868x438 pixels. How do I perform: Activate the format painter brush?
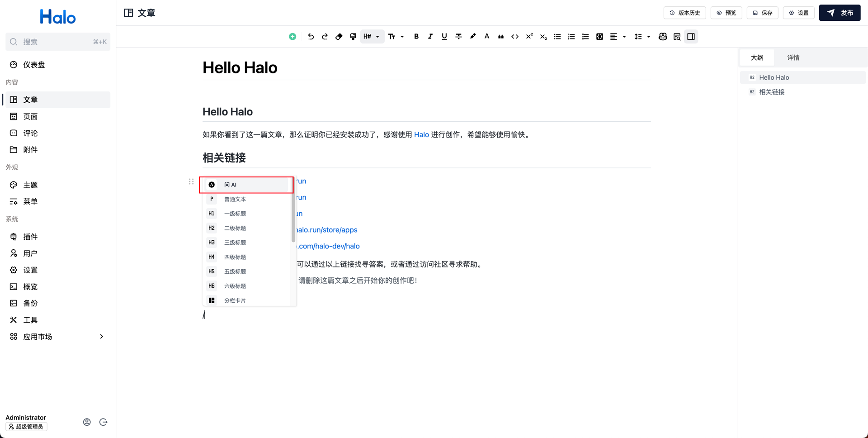point(353,37)
